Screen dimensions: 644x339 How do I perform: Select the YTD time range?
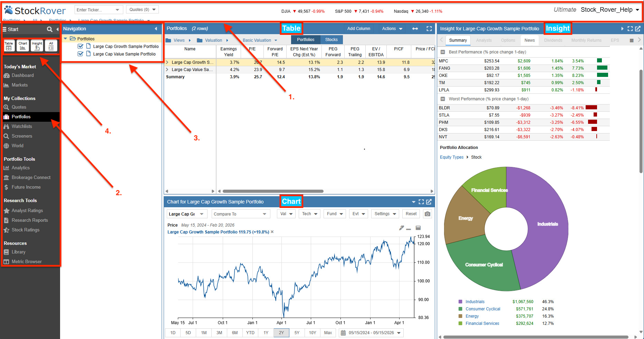tap(250, 333)
